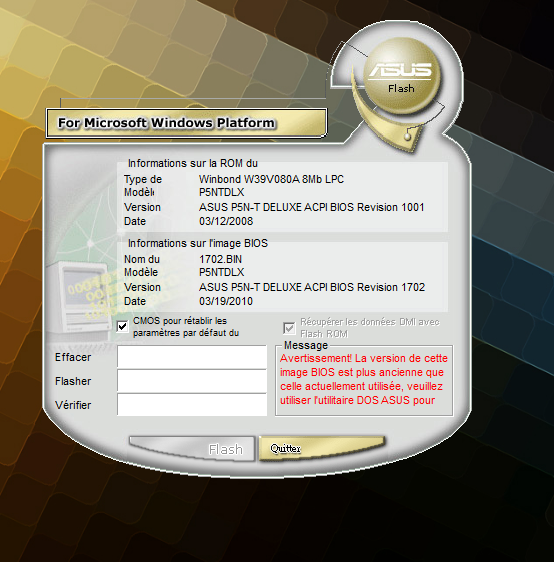Screen dimensions: 554x562
Task: Select the Winbond W39V080A 8Mb LPC text
Action: (x=271, y=179)
